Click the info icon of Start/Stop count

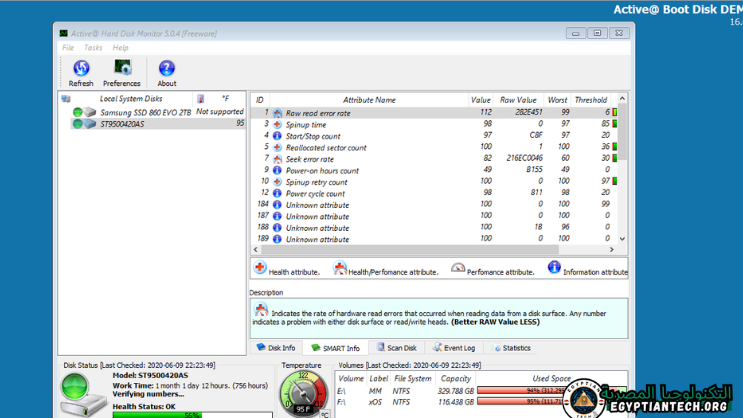[278, 136]
